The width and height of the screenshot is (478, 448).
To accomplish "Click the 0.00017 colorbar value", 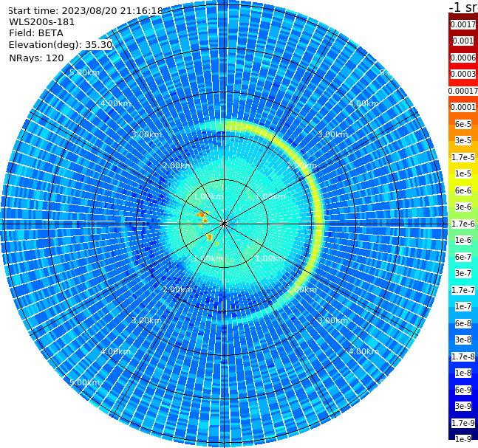I will tap(462, 91).
